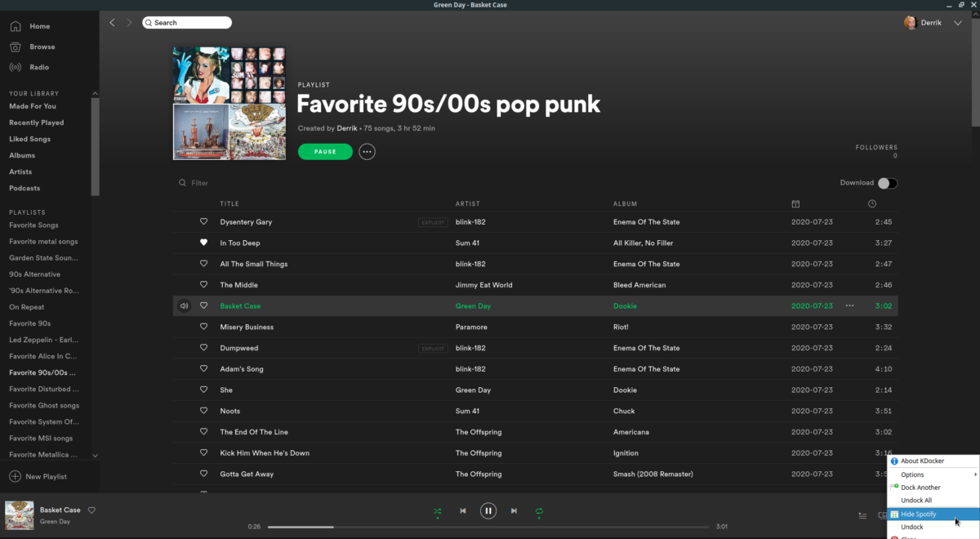Viewport: 980px width, 539px height.
Task: Pause playback in the player bar
Action: click(488, 511)
